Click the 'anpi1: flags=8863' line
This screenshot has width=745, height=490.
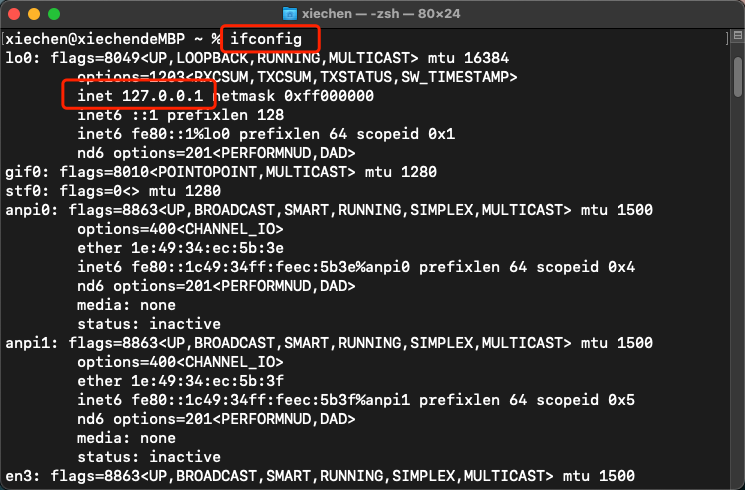(x=329, y=343)
